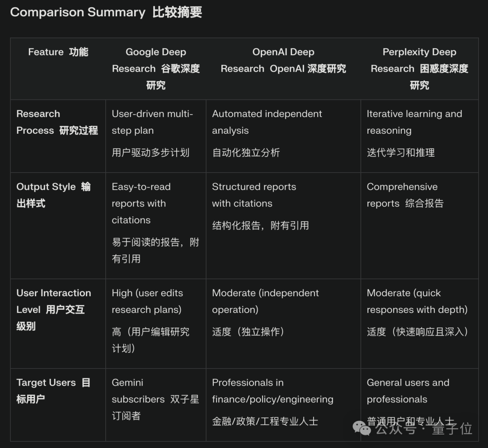Click the 'Perplexity Deep Research' column header
The image size is (488, 448).
(419, 69)
